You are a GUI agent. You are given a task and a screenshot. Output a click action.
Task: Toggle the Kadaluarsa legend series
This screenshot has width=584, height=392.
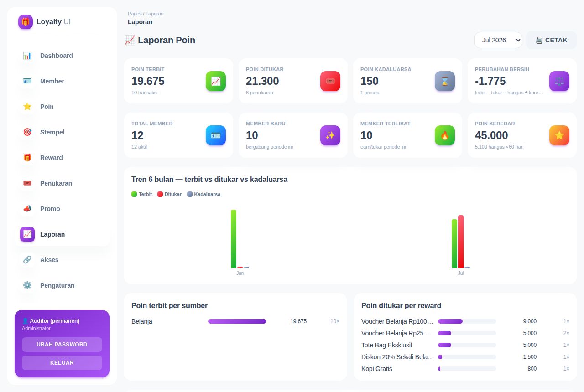pyautogui.click(x=204, y=194)
